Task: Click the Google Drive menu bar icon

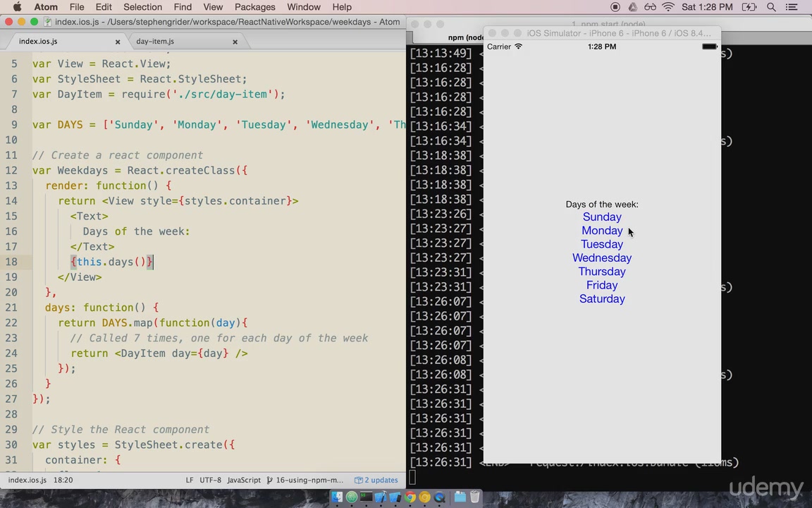Action: click(x=632, y=7)
